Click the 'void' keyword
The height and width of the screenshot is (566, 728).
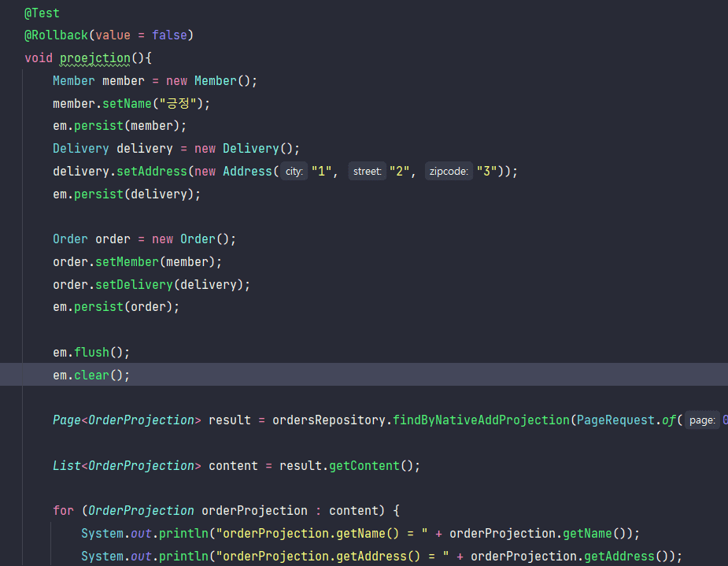pos(39,58)
